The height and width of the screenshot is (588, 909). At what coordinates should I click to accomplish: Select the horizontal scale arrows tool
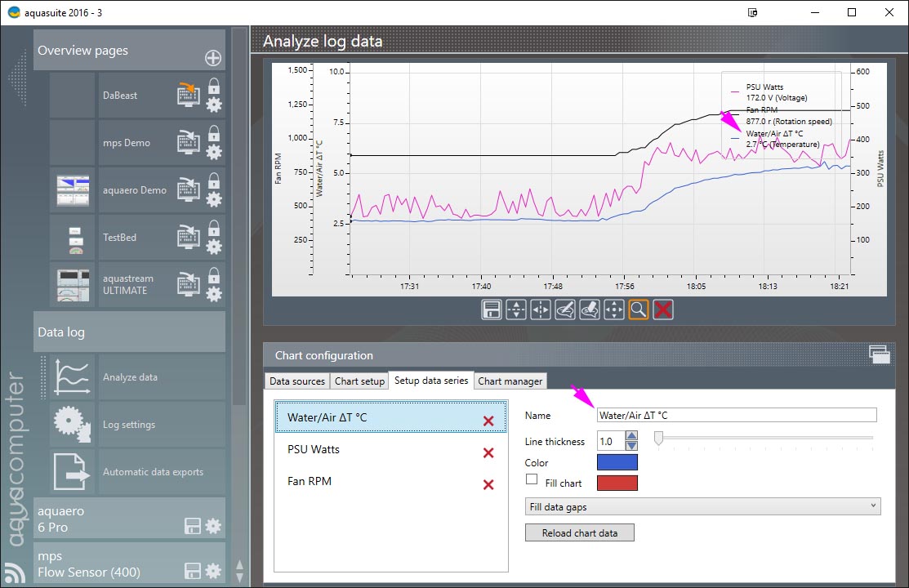[541, 310]
